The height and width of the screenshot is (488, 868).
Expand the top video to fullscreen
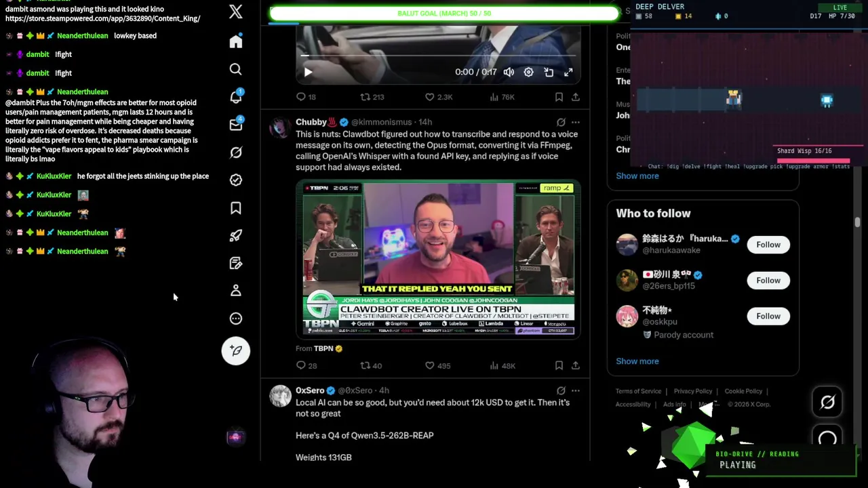568,72
